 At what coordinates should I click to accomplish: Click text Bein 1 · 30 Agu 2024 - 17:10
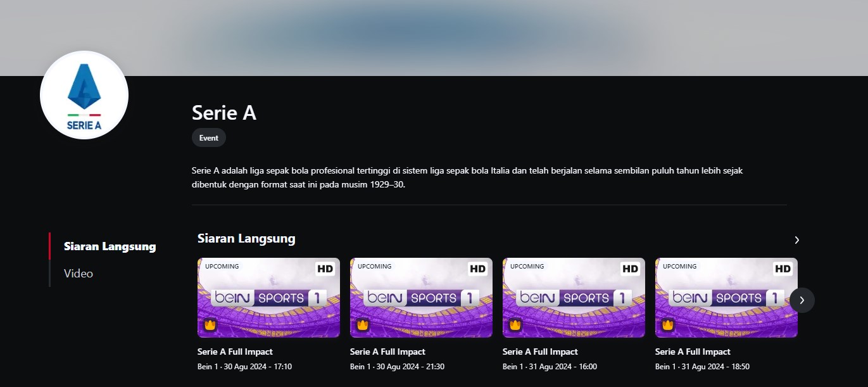coord(244,367)
